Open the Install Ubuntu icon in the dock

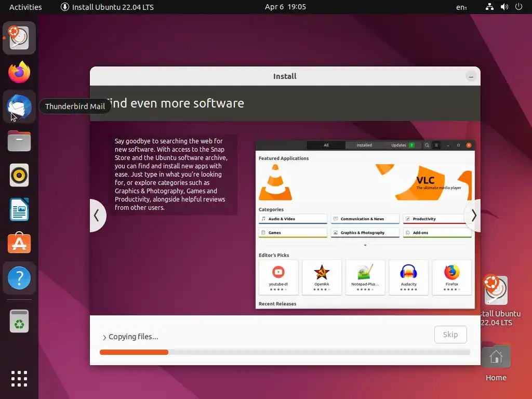click(x=19, y=38)
